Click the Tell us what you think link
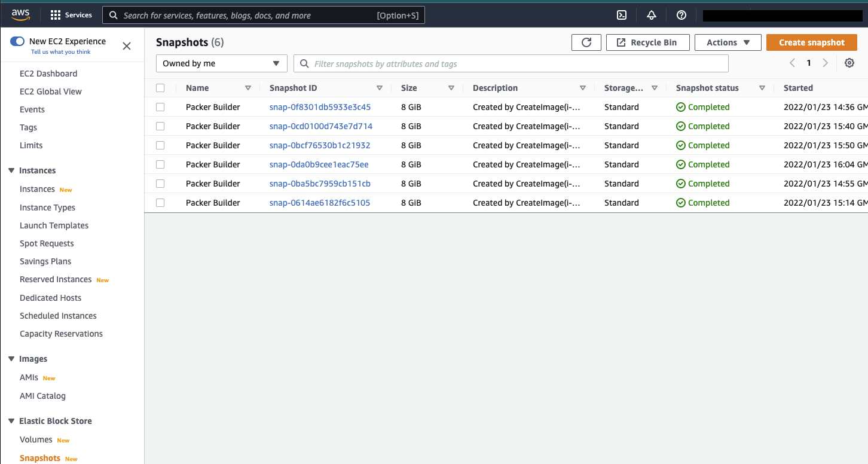868x464 pixels. click(61, 52)
